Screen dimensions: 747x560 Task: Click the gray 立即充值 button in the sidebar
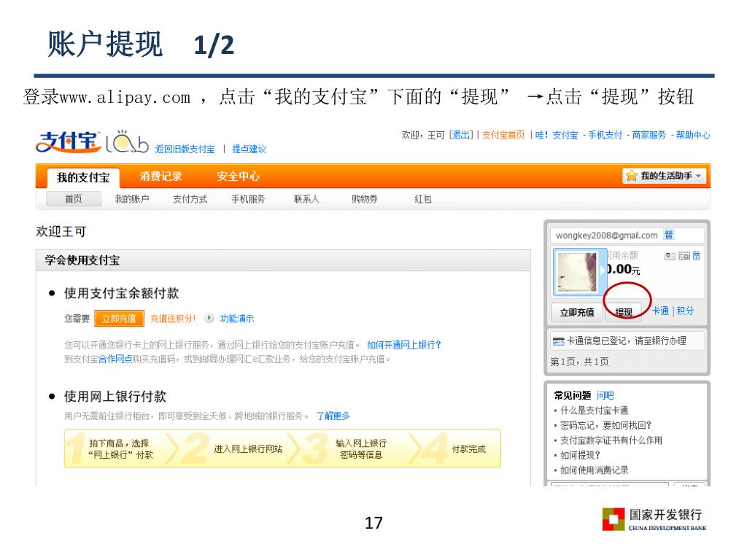[x=577, y=312]
